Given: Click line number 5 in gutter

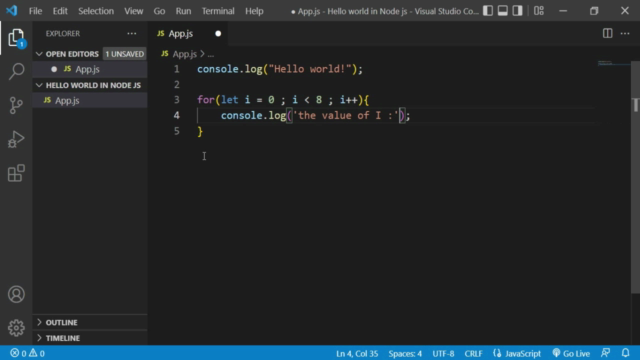Looking at the screenshot, I should pyautogui.click(x=176, y=131).
